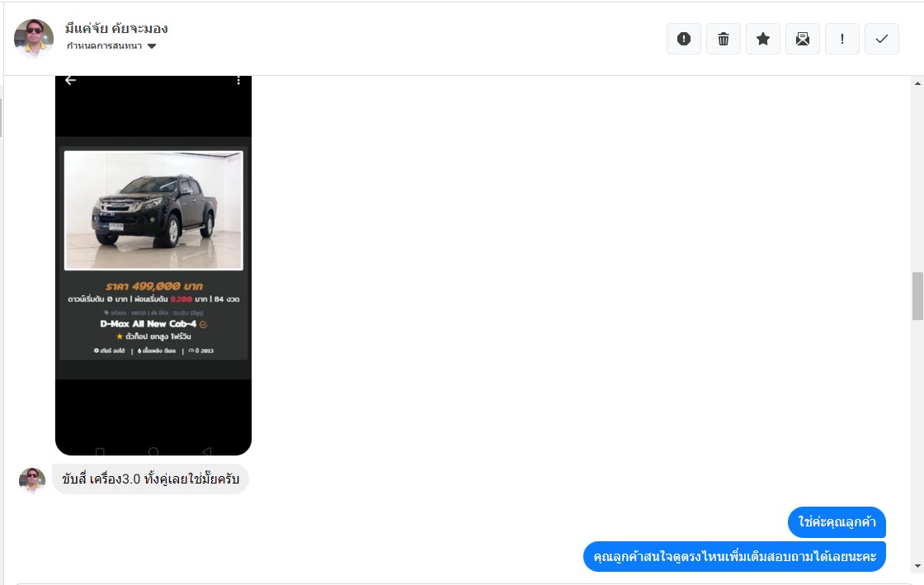
Task: Mark conversation done with the checkmark button
Action: pos(882,39)
